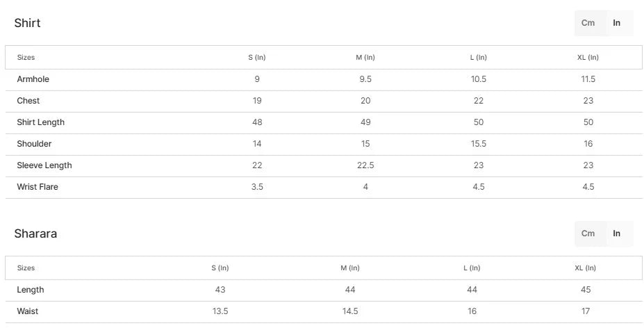
Task: Select the Wrist Flare row label
Action: pos(38,187)
